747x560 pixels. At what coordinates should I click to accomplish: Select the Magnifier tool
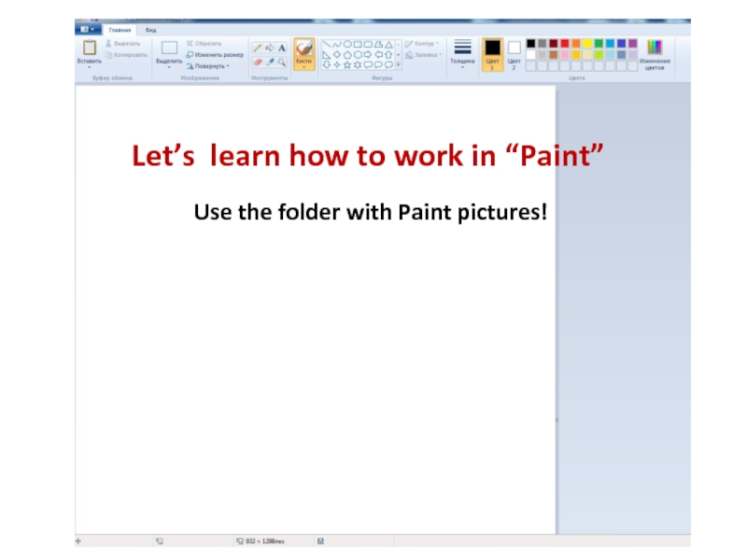(282, 62)
